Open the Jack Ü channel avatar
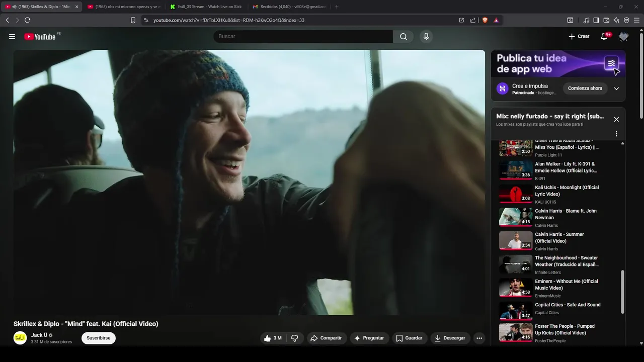The width and height of the screenshot is (644, 362). [20, 338]
